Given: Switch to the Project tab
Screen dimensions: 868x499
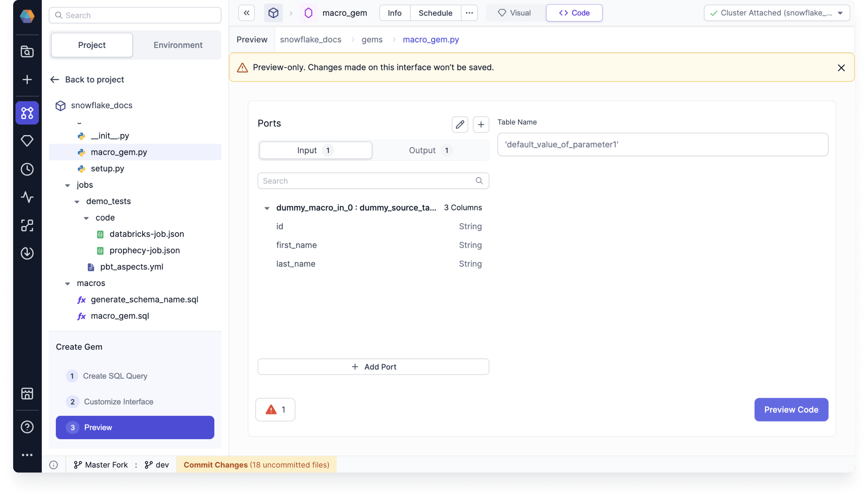Looking at the screenshot, I should point(91,45).
